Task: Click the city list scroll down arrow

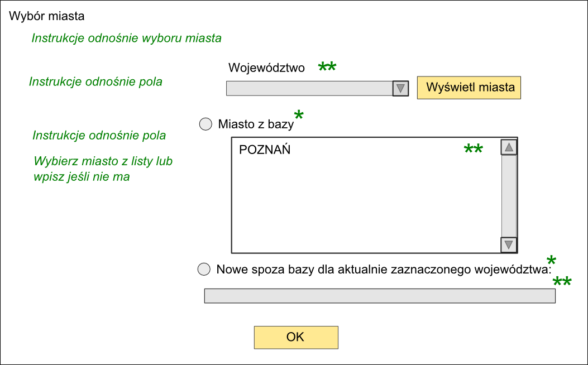Action: point(509,244)
